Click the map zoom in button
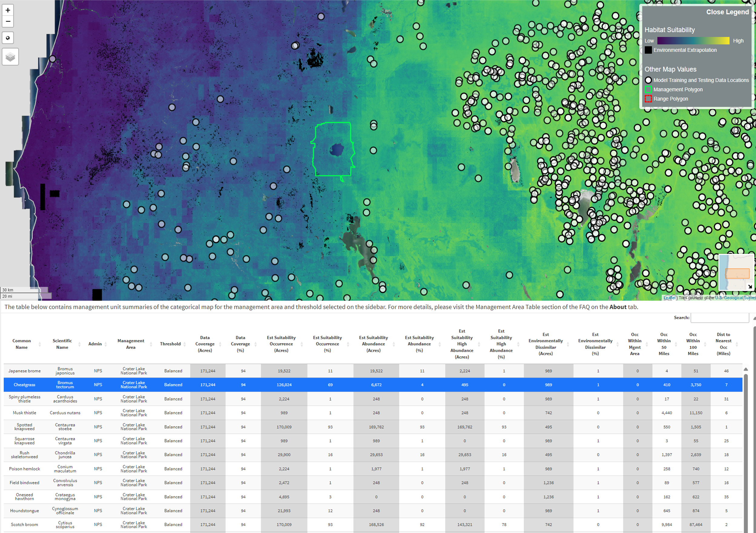The image size is (756, 533). (x=8, y=10)
